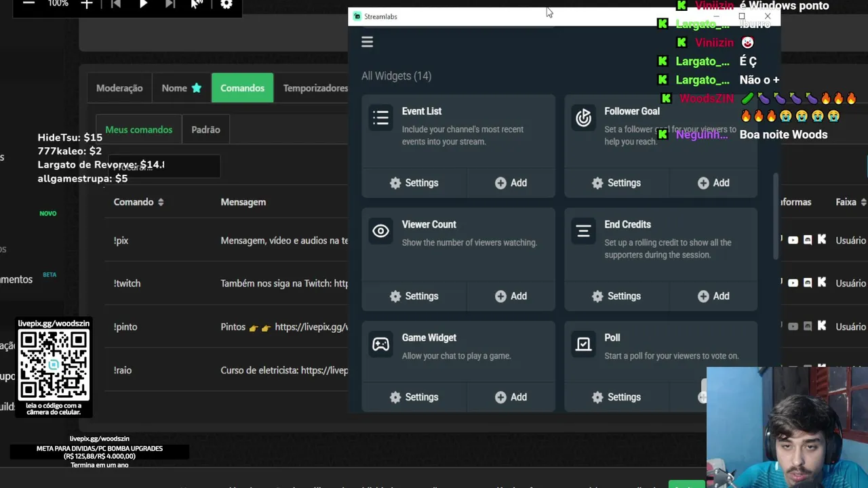Click the Streamlabs widget list scrollbar
This screenshot has width=868, height=488.
(x=777, y=217)
